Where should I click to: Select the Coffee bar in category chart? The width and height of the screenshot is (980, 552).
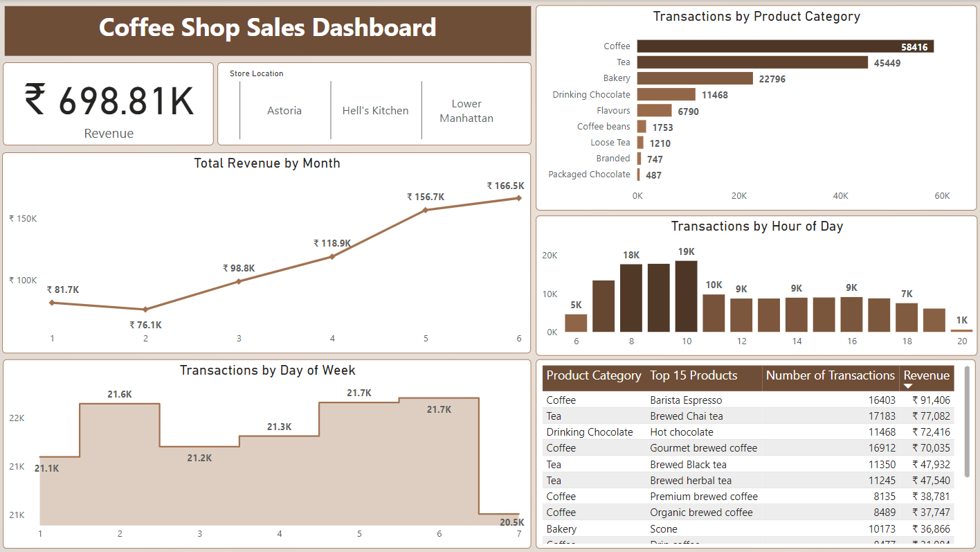click(785, 46)
